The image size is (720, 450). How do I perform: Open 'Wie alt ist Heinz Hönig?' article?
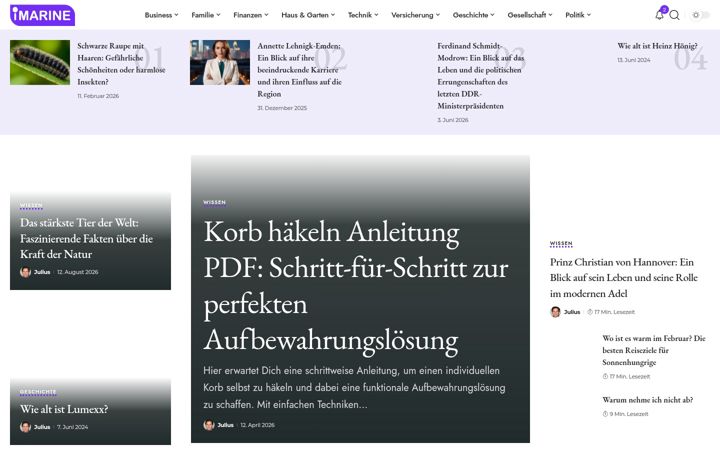point(657,46)
